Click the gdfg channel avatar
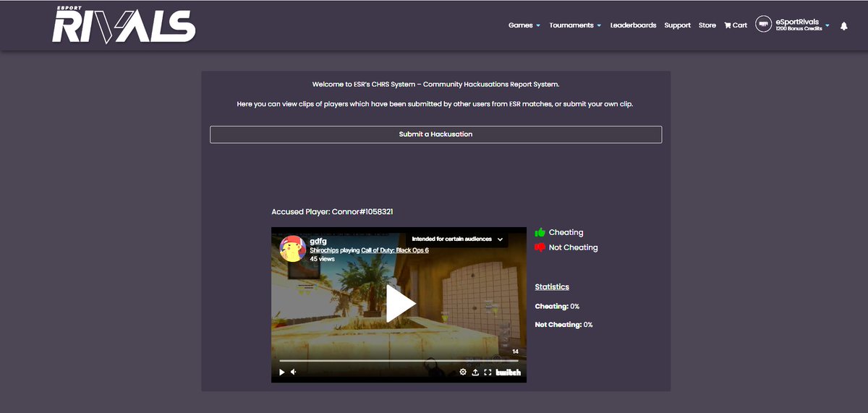 click(292, 248)
